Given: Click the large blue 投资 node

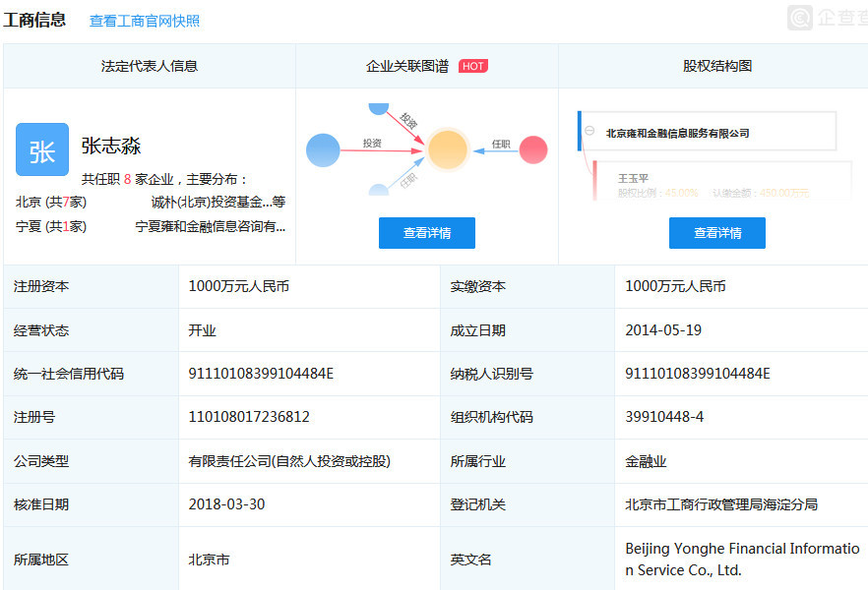Looking at the screenshot, I should point(323,149).
